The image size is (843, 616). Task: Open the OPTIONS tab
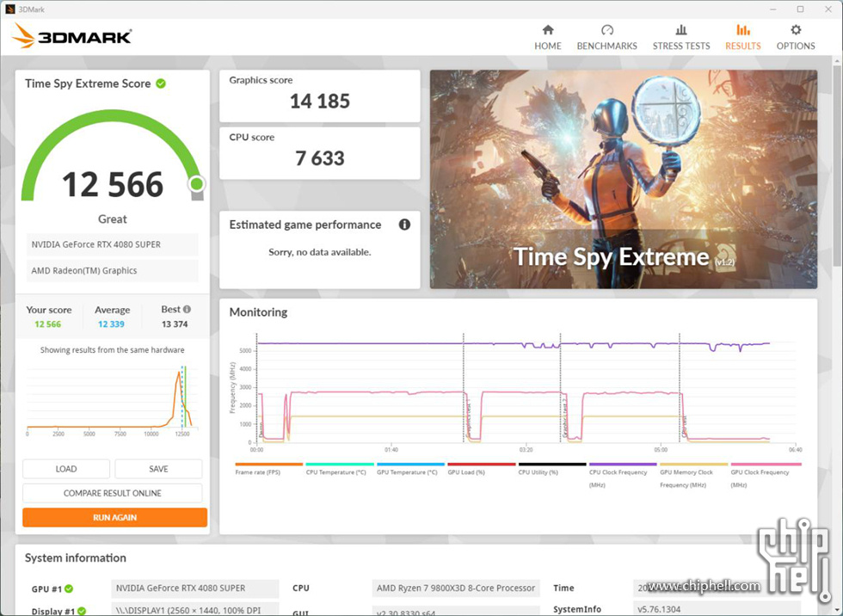795,38
